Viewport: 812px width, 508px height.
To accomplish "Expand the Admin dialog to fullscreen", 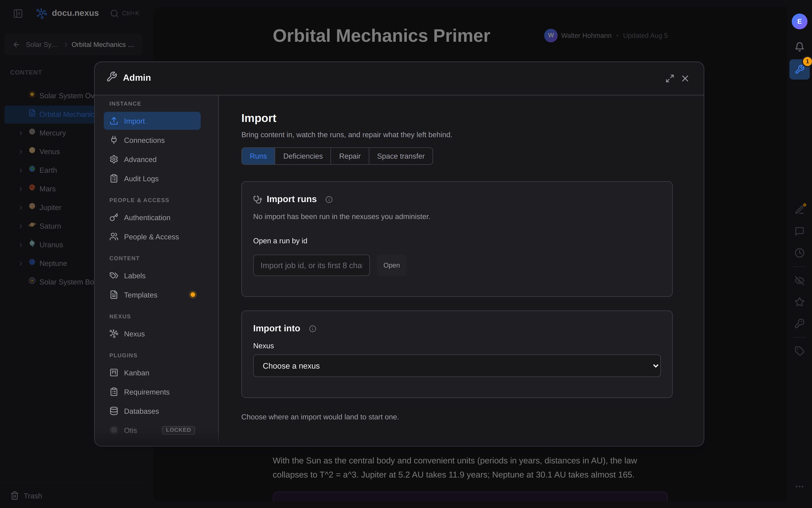I will click(x=670, y=78).
